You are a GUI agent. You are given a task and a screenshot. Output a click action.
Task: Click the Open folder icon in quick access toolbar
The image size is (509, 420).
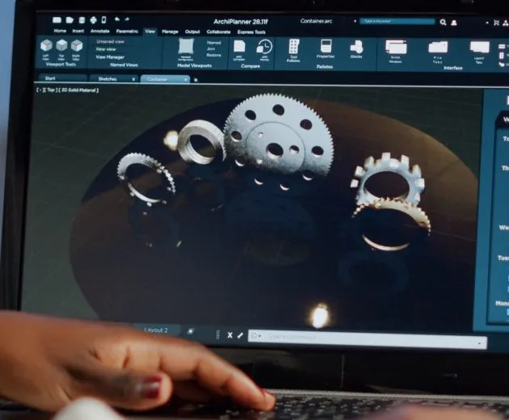[69, 20]
